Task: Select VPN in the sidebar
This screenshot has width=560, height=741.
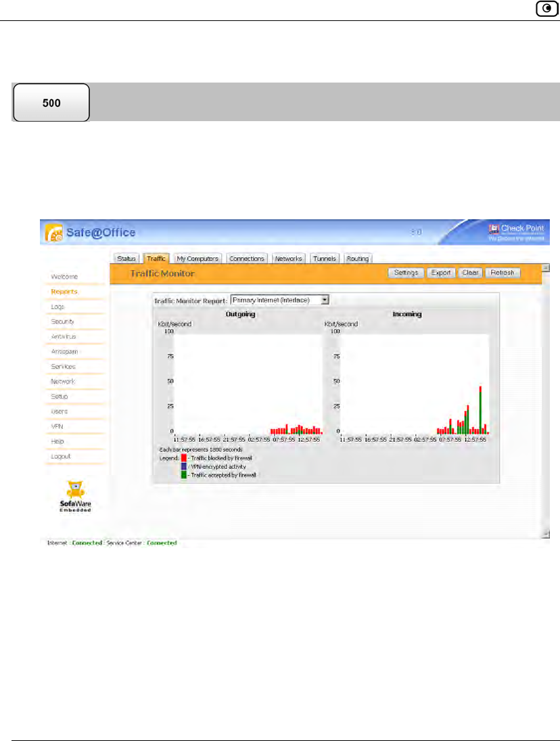Action: tap(57, 426)
